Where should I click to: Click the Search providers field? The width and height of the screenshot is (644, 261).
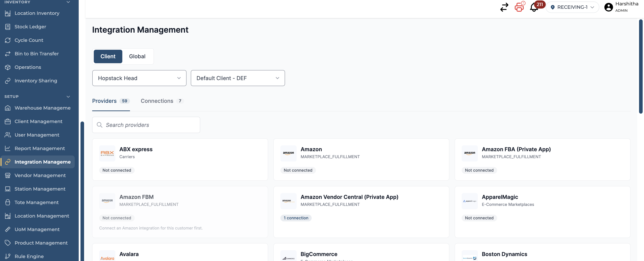click(x=146, y=125)
